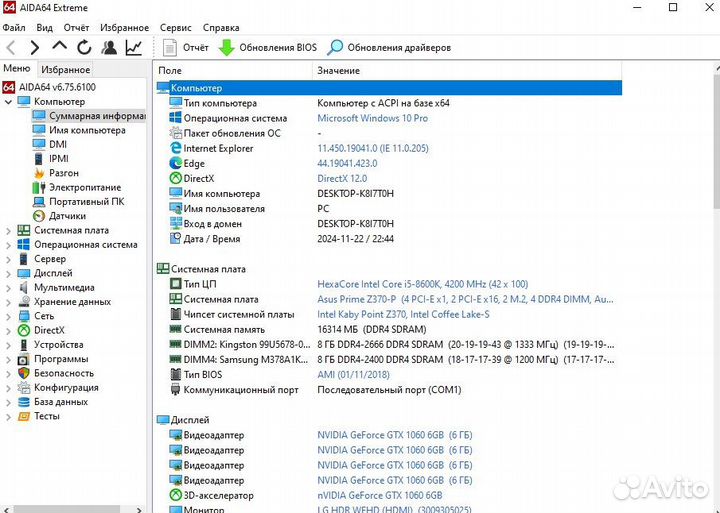Click the Edge version 44.19041.423.0 link
Image resolution: width=720 pixels, height=513 pixels.
(x=347, y=163)
